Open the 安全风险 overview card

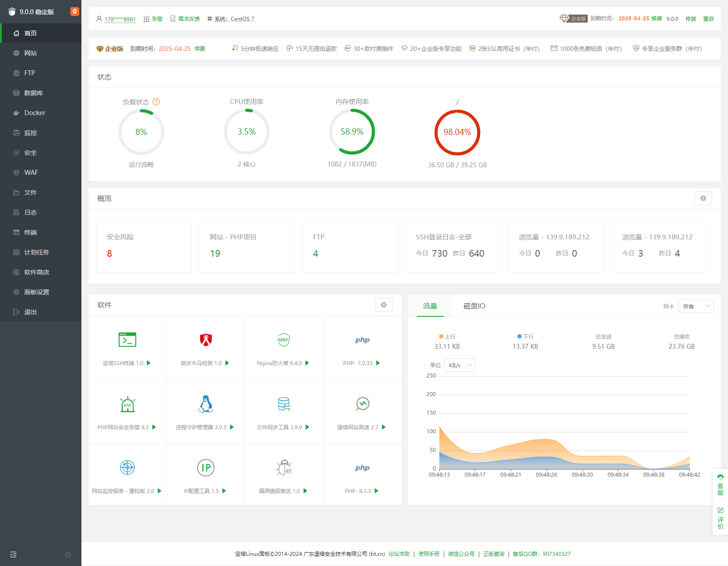(143, 246)
